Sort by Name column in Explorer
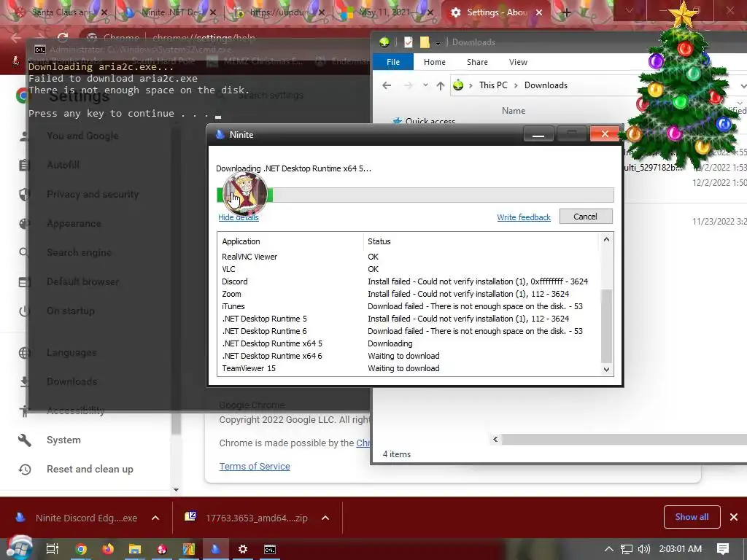The width and height of the screenshot is (747, 560). click(514, 111)
